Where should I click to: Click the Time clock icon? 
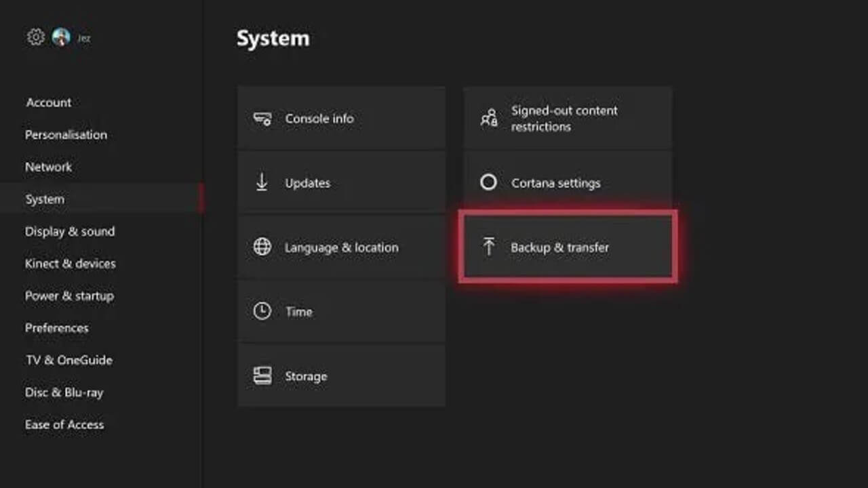[262, 312]
